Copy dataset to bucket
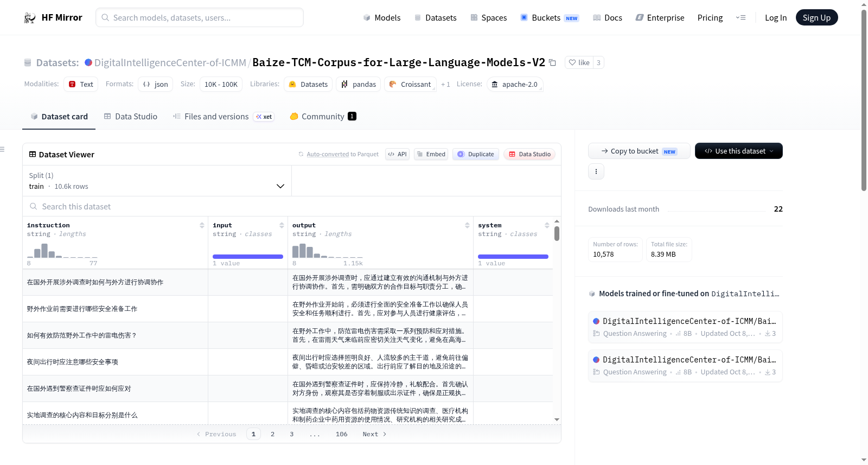Image resolution: width=868 pixels, height=465 pixels. [x=639, y=151]
